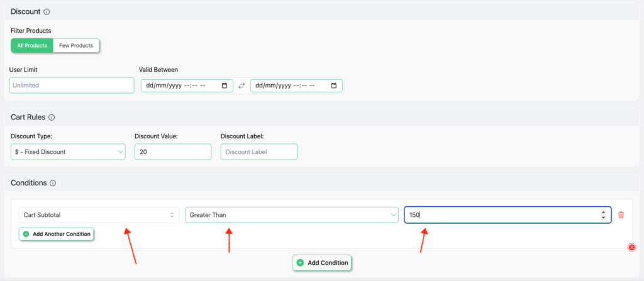Switch filter to Few Products
This screenshot has width=644, height=281.
(76, 46)
